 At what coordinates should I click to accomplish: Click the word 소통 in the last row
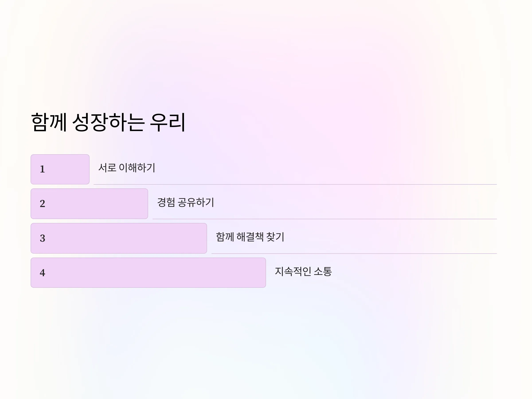323,271
